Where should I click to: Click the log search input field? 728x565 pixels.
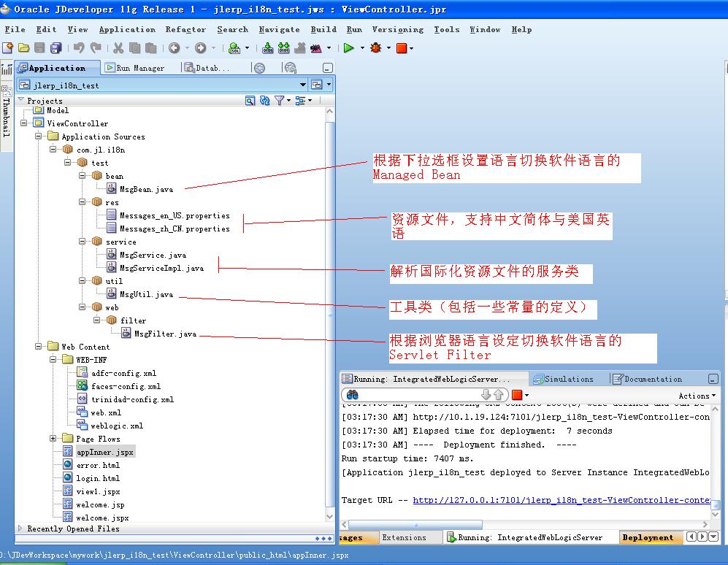tap(420, 395)
